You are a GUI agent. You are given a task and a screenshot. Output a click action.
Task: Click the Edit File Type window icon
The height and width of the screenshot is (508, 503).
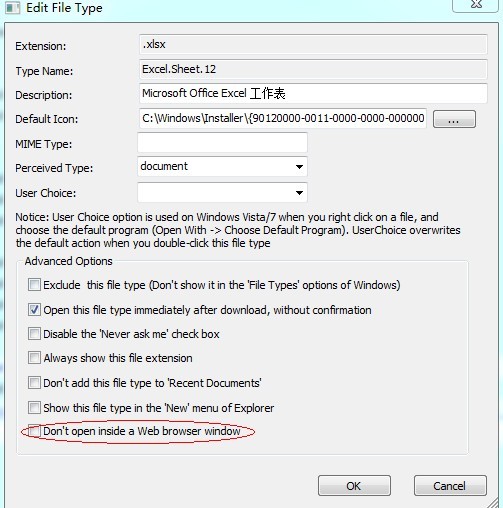13,8
